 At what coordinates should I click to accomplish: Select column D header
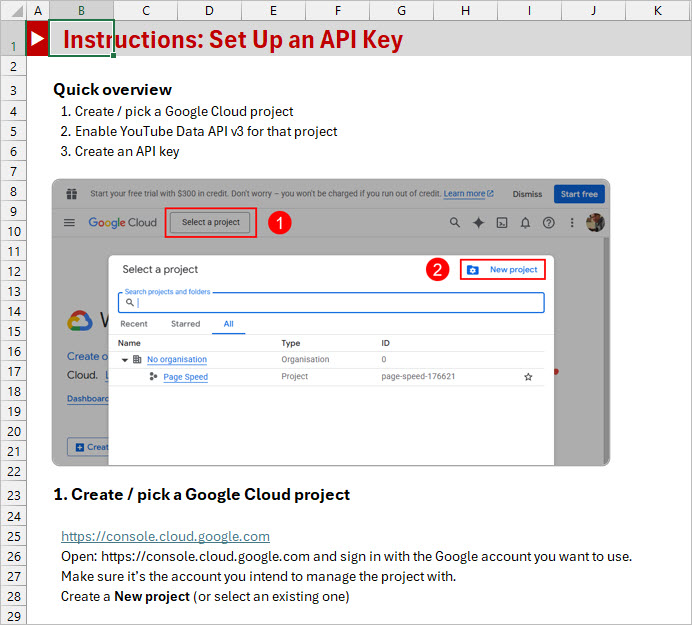[x=210, y=10]
